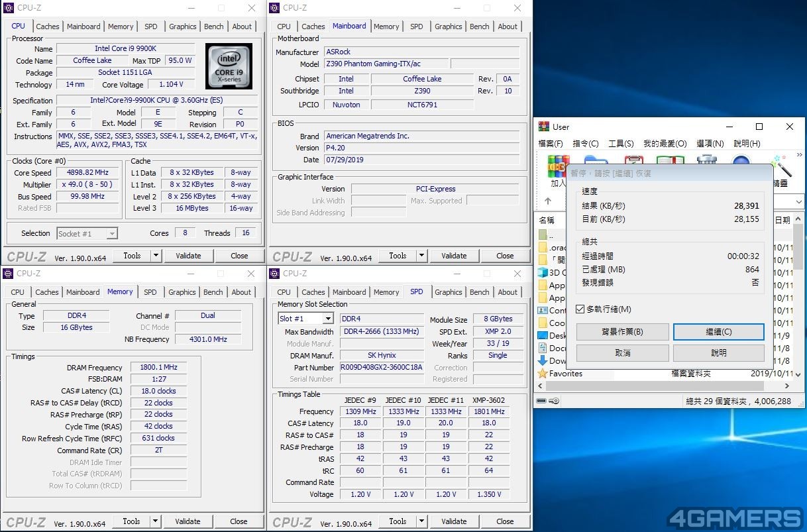This screenshot has height=532, width=807.
Task: Expand the Tools arrow in SPD window
Action: tap(422, 521)
